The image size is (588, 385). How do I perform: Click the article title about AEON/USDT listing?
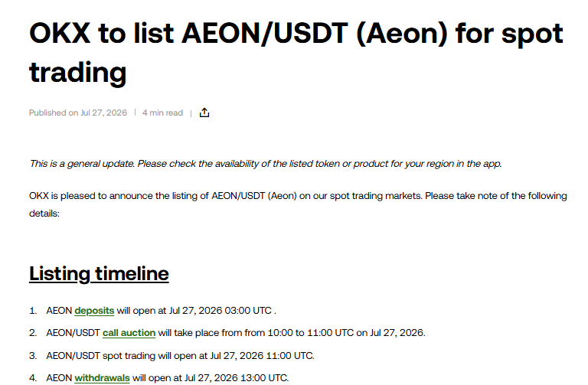click(296, 53)
